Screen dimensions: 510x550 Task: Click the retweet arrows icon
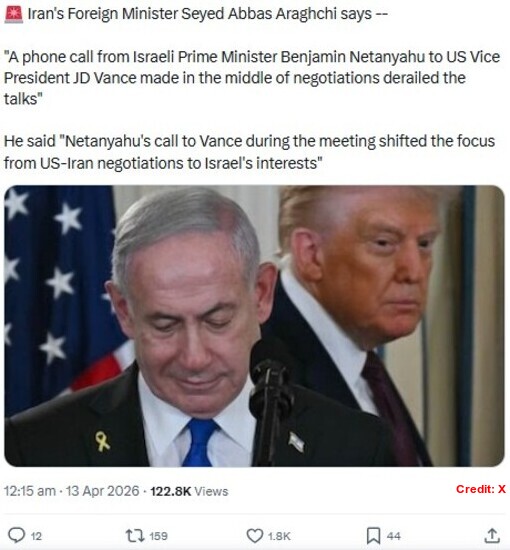(135, 536)
